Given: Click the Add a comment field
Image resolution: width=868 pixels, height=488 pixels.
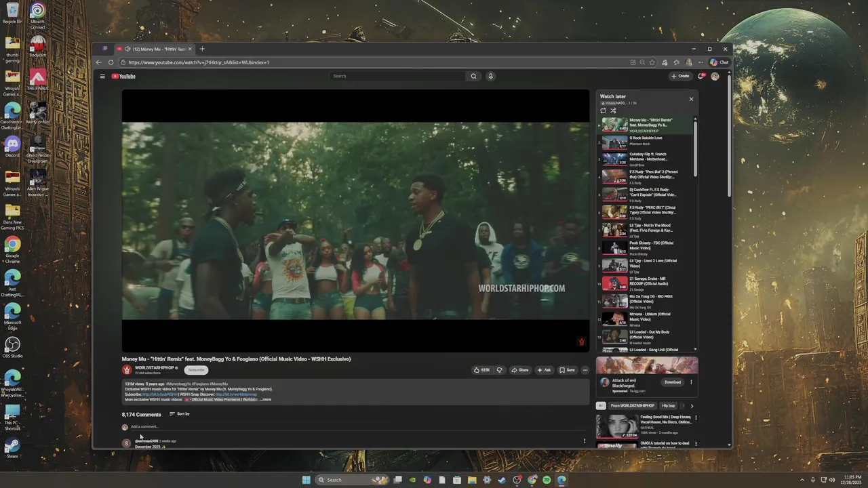Looking at the screenshot, I should click(x=357, y=427).
